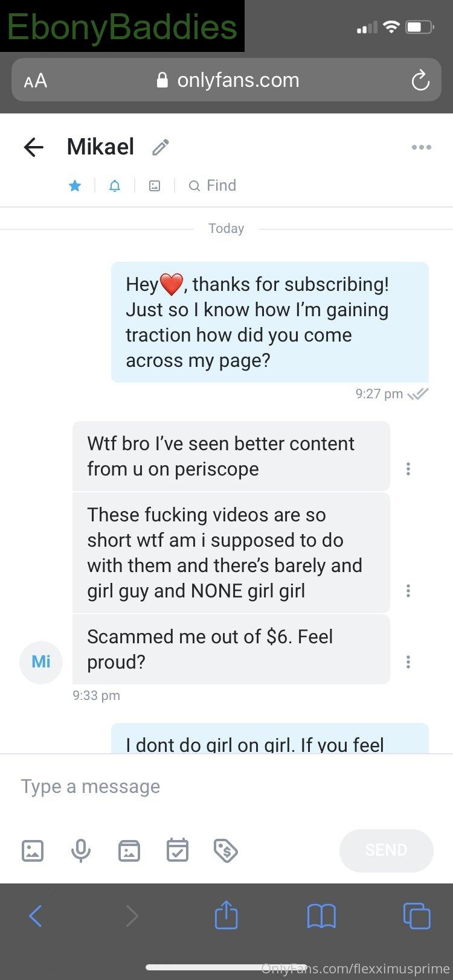Screen dimensions: 453x980
Task: Open options for the 'periscope' message
Action: [408, 469]
